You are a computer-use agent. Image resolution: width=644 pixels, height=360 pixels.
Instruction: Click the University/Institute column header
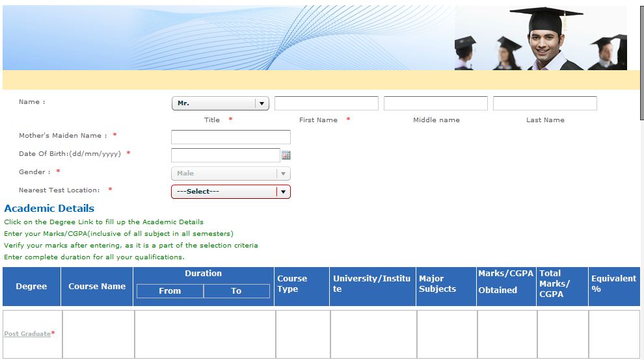click(x=373, y=287)
